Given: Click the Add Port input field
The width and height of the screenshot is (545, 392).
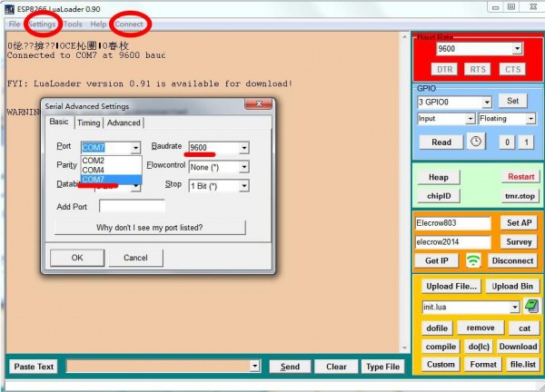Looking at the screenshot, I should coord(132,206).
